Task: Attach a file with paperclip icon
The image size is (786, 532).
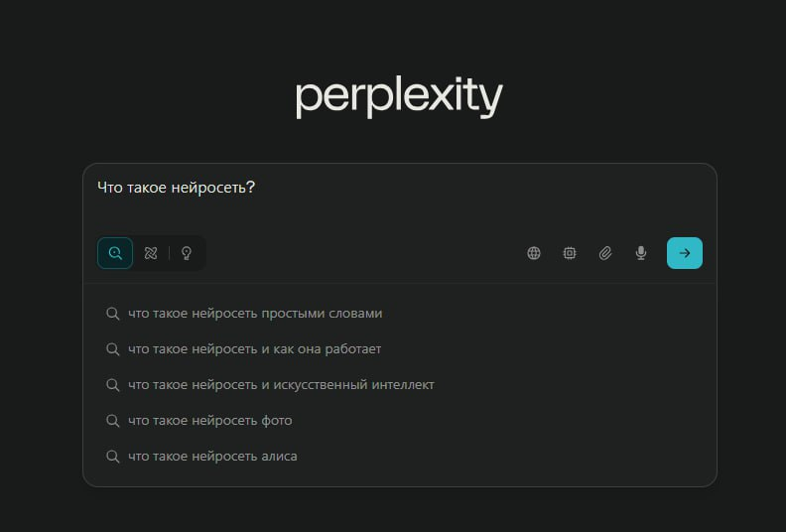Action: [x=605, y=253]
